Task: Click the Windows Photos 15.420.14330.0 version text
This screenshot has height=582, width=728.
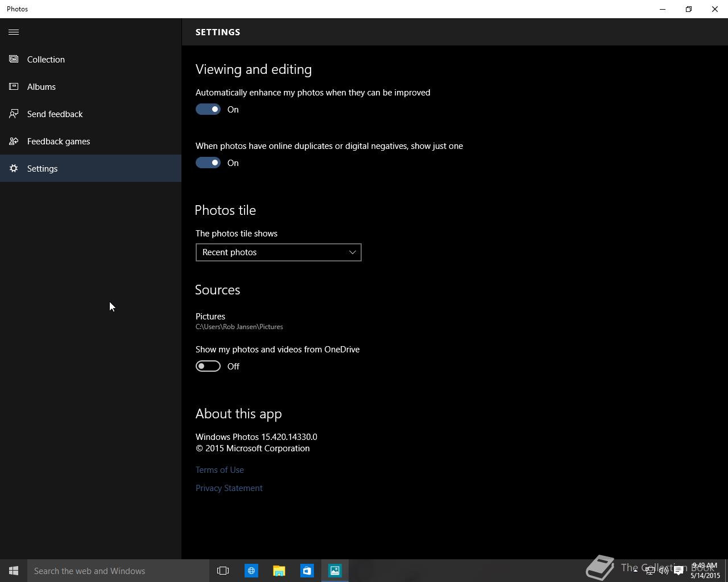Action: (257, 437)
